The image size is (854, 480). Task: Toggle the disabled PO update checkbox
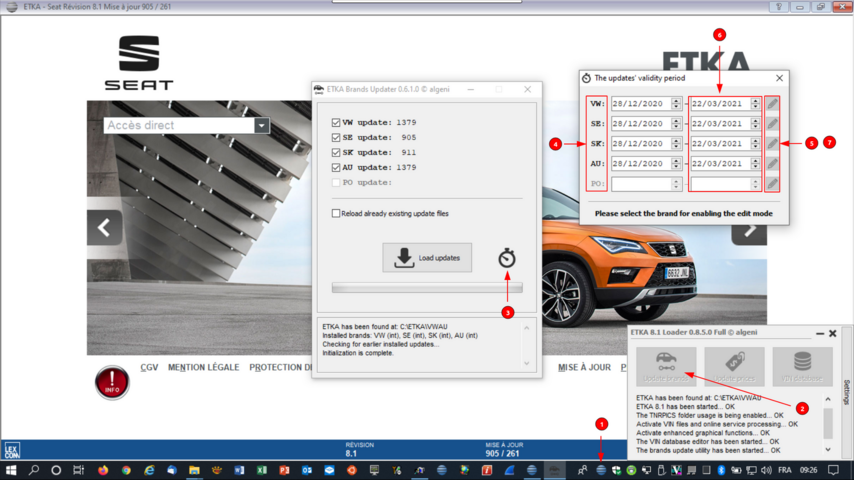coord(336,183)
